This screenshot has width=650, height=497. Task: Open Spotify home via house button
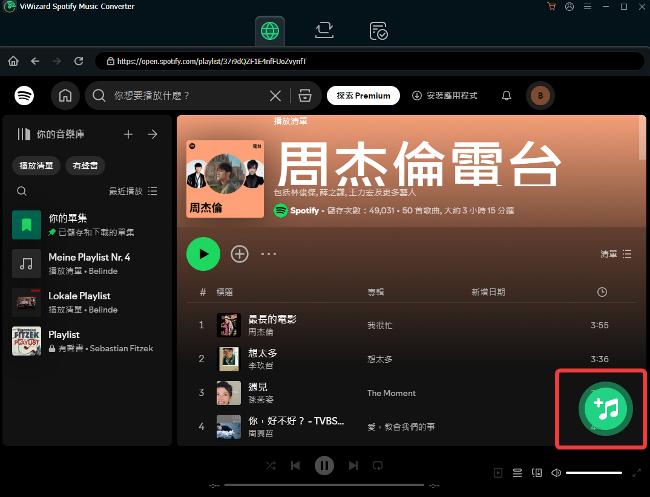[x=65, y=96]
